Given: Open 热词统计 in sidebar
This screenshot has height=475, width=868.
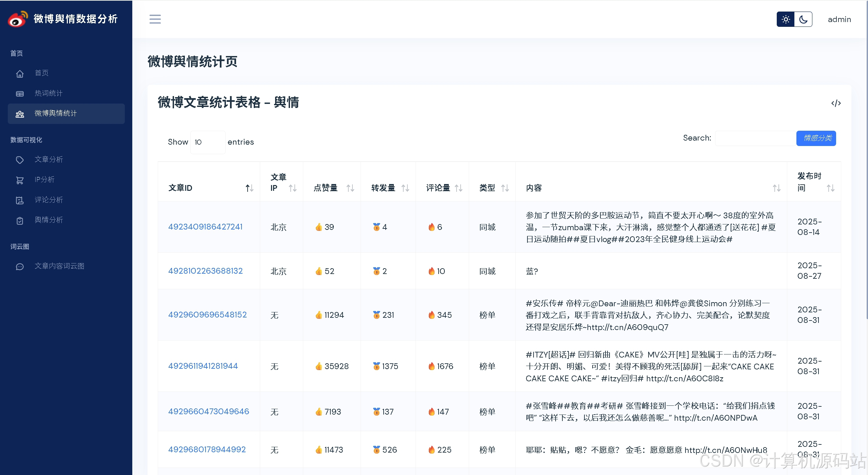Looking at the screenshot, I should click(x=48, y=93).
